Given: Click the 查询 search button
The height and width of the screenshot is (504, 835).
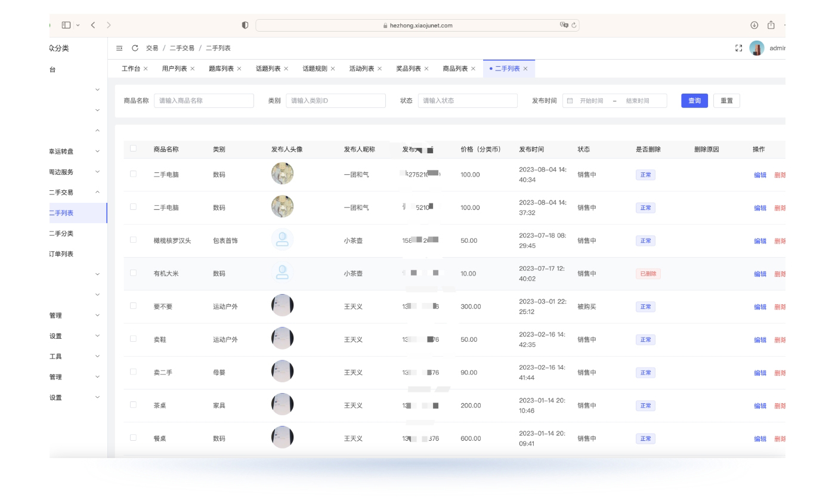Looking at the screenshot, I should click(x=694, y=101).
